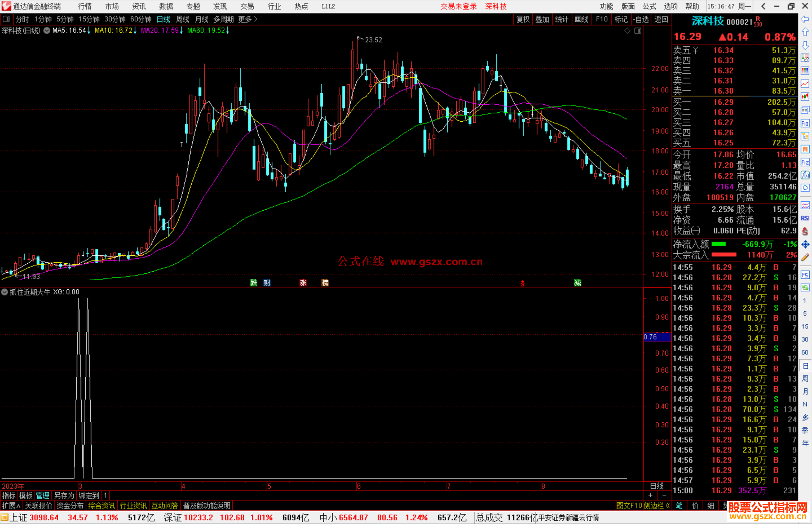The width and height of the screenshot is (812, 524).
Task: Expand the 更多 period options
Action: [x=248, y=19]
